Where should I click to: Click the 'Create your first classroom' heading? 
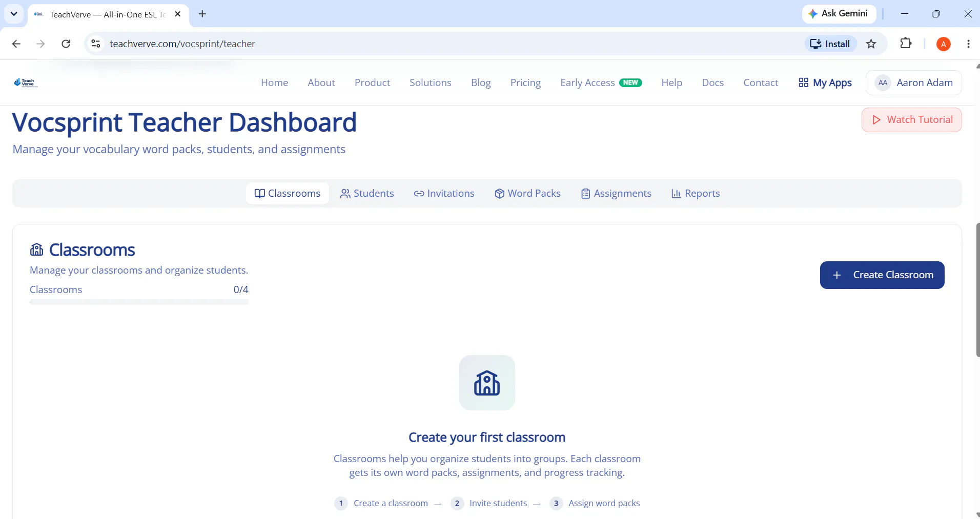pos(487,437)
